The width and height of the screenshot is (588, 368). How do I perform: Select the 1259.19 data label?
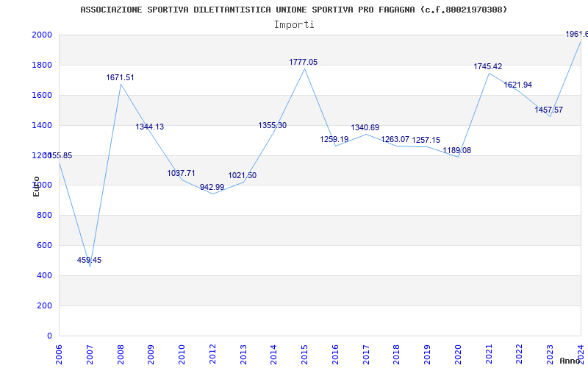[334, 139]
